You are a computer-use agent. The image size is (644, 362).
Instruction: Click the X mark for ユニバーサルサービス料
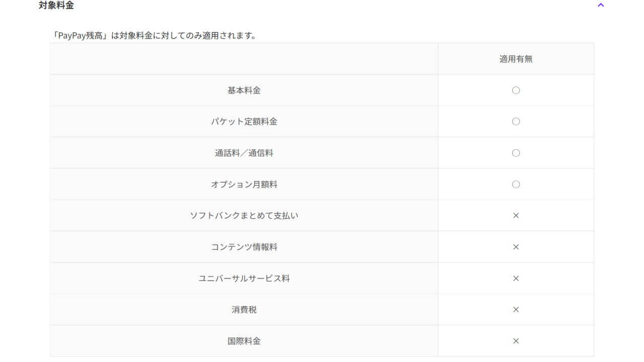pyautogui.click(x=516, y=278)
